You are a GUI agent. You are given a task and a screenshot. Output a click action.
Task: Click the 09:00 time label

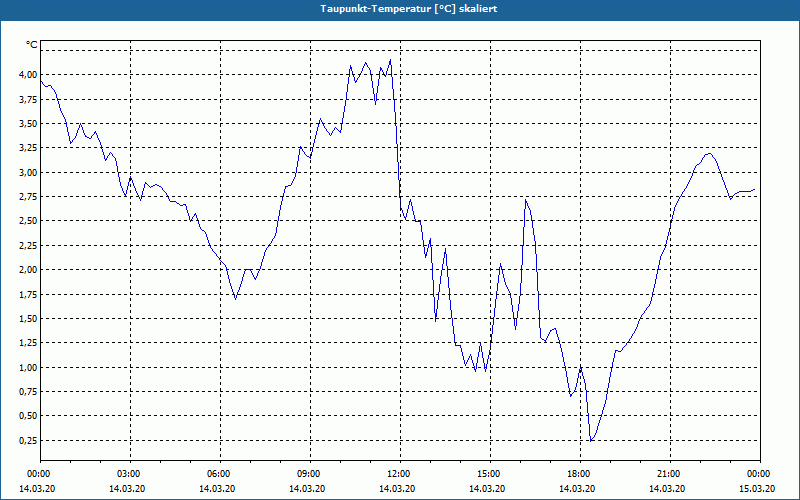coord(310,474)
